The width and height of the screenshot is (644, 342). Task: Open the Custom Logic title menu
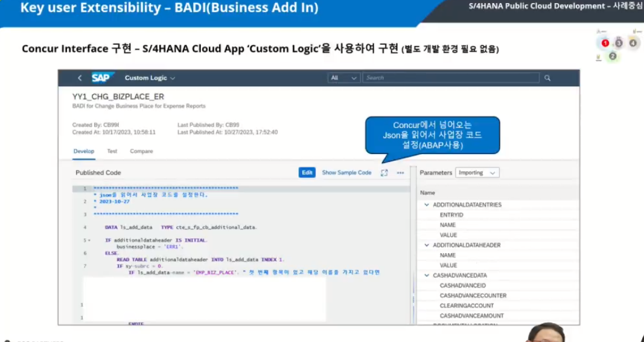pyautogui.click(x=150, y=78)
